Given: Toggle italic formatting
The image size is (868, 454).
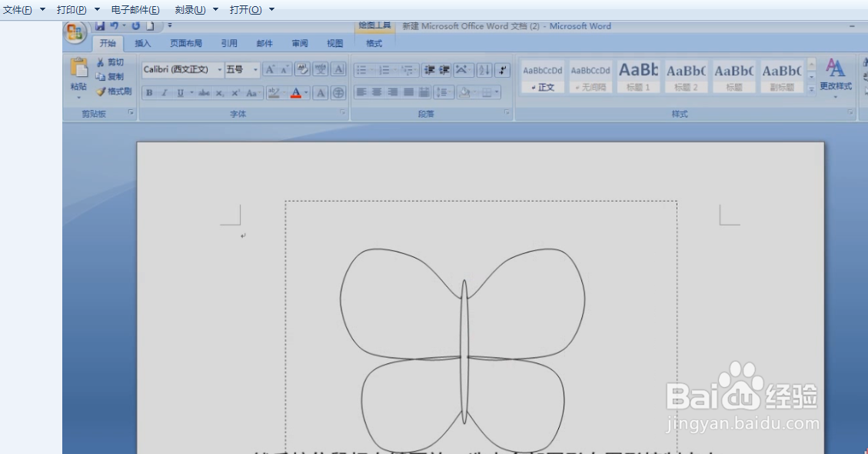Looking at the screenshot, I should coord(165,92).
